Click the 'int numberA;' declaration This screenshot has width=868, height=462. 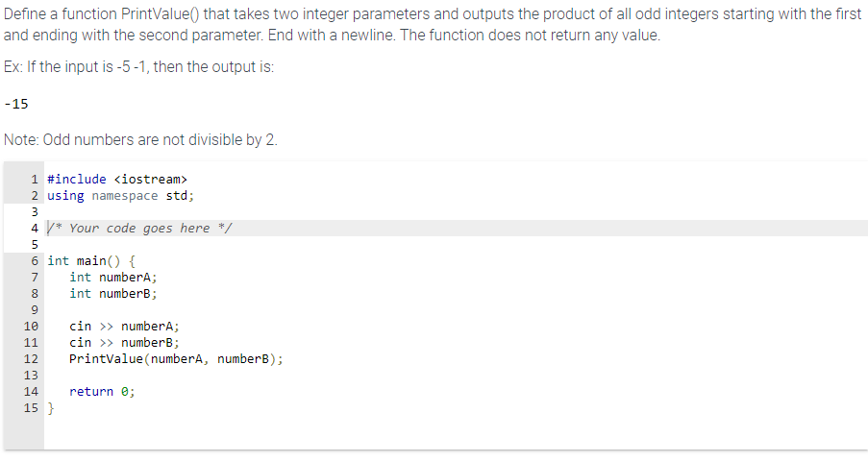point(113,278)
